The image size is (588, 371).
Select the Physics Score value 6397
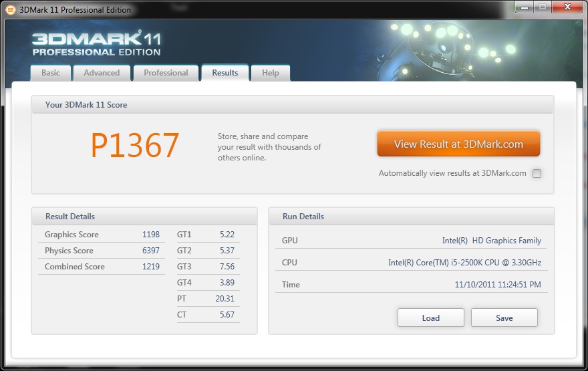click(x=151, y=251)
